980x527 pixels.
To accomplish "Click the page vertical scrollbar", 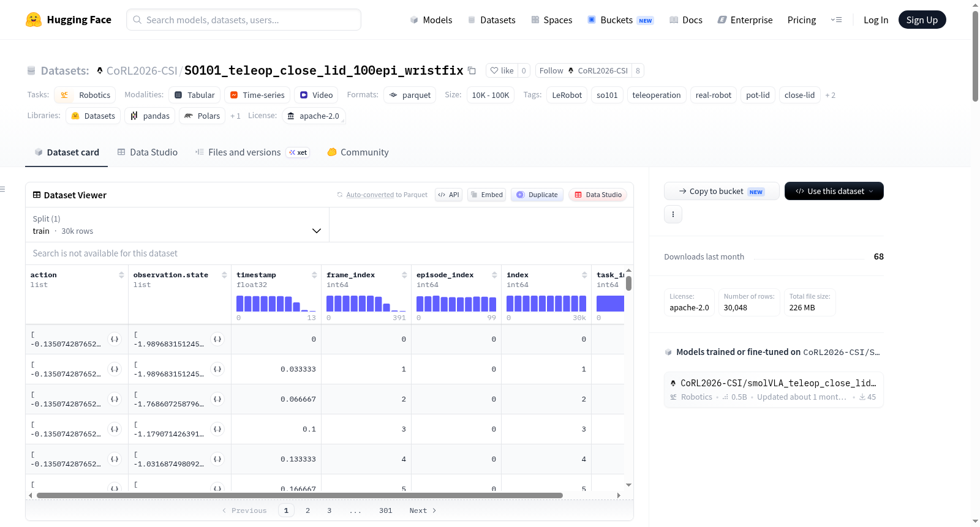I will click(975, 56).
